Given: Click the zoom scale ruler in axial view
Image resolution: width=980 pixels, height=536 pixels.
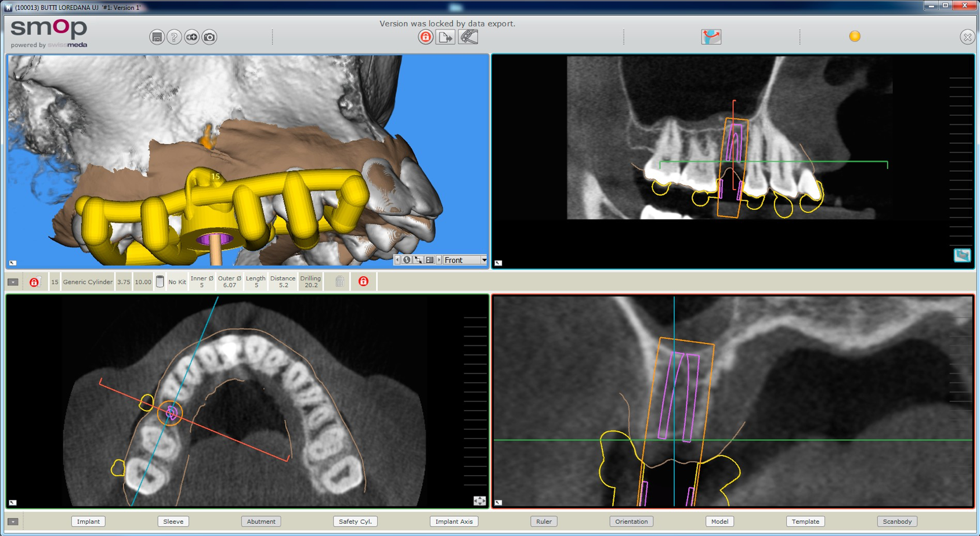Looking at the screenshot, I should pos(475,401).
